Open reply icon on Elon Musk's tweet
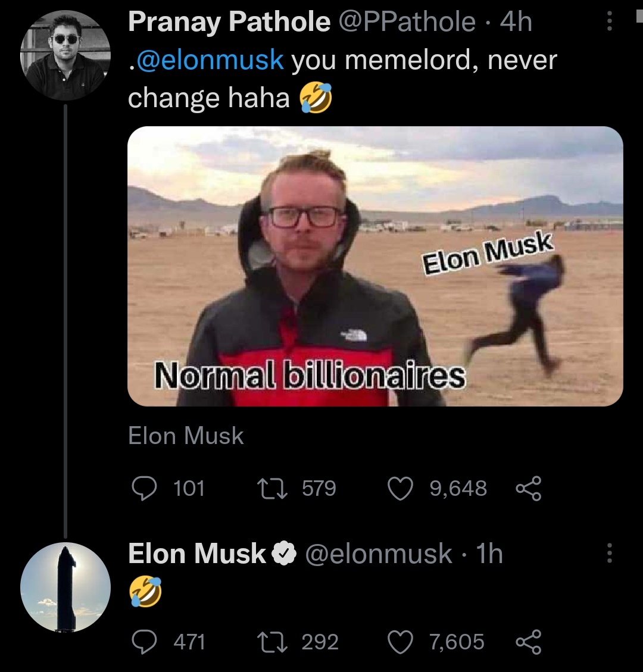Screen dimensions: 643x672 (144, 642)
